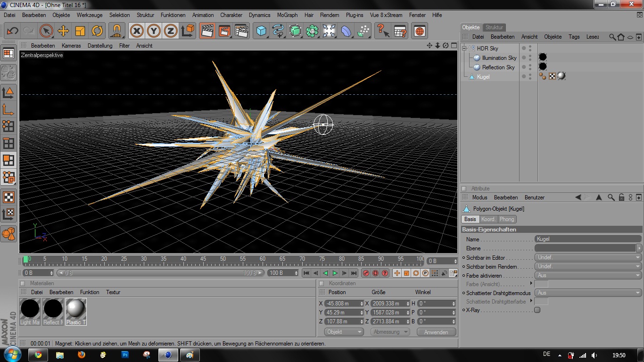Click the Anwenden button
The height and width of the screenshot is (362, 644).
point(436,332)
